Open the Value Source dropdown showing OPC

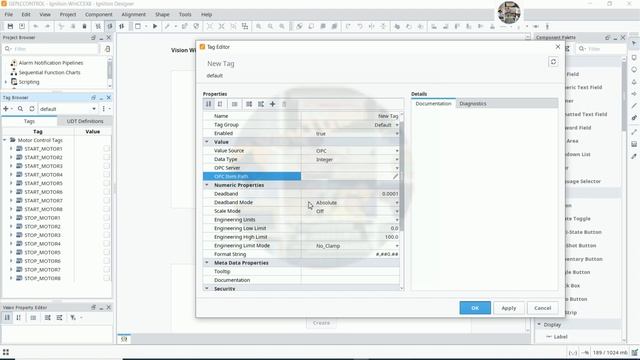click(397, 151)
